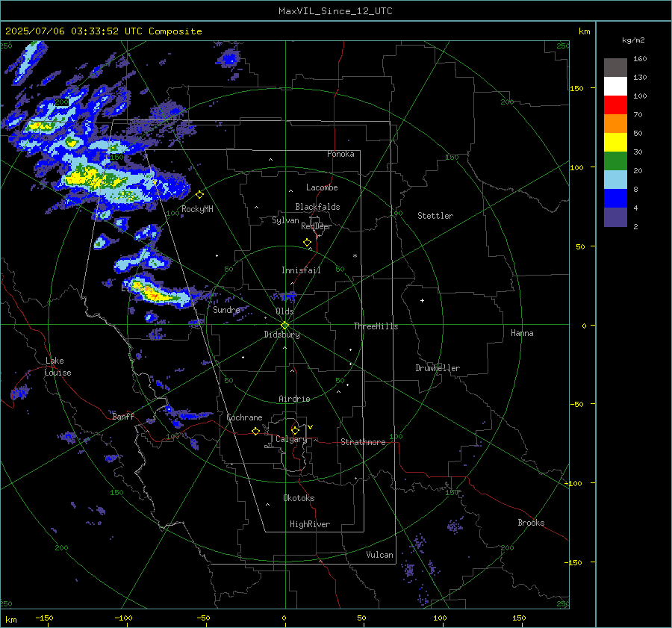Select the white 100-130 legend swatch
Image resolution: width=672 pixels, height=628 pixels.
click(615, 87)
